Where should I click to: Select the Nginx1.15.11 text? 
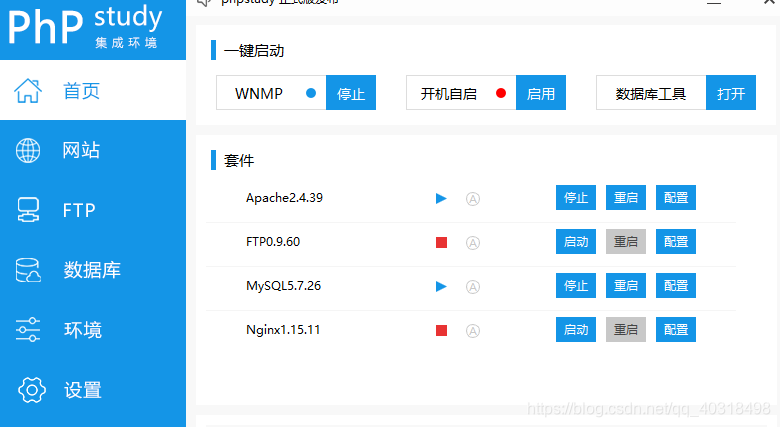click(x=283, y=330)
